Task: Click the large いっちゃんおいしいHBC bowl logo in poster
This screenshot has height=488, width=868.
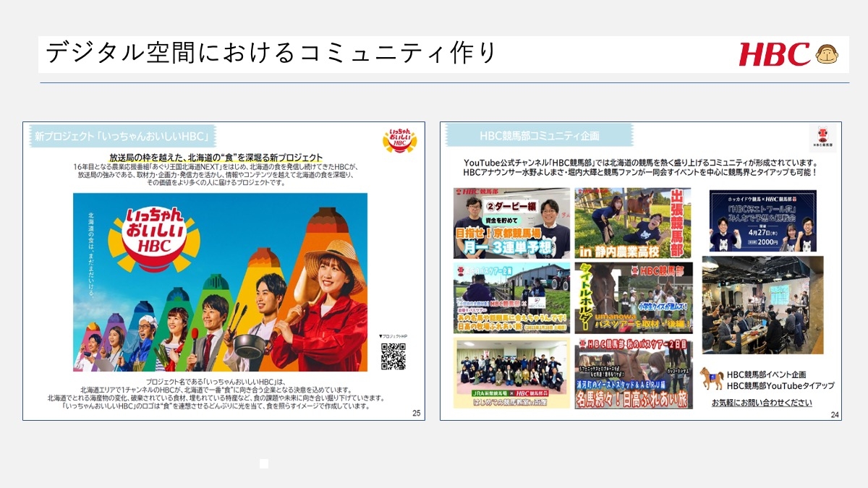Action: click(153, 239)
